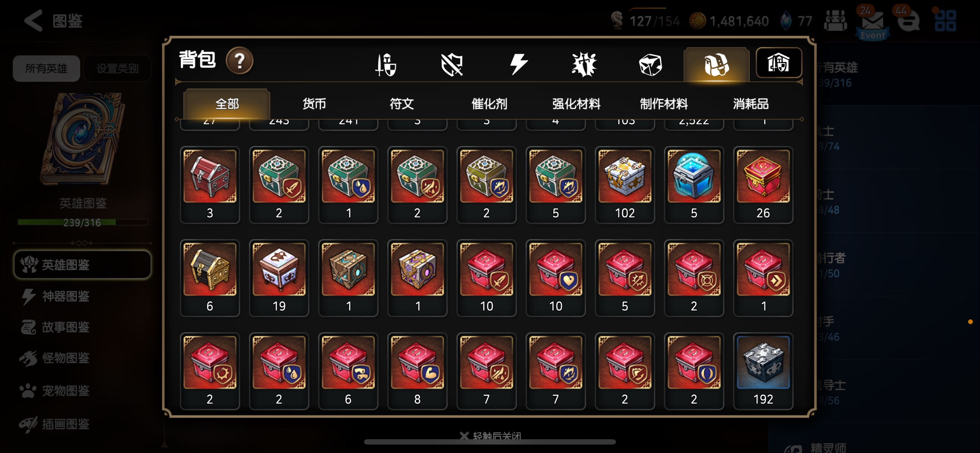Image resolution: width=980 pixels, height=453 pixels.
Task: Switch to the 消耗品 tab
Action: point(751,103)
